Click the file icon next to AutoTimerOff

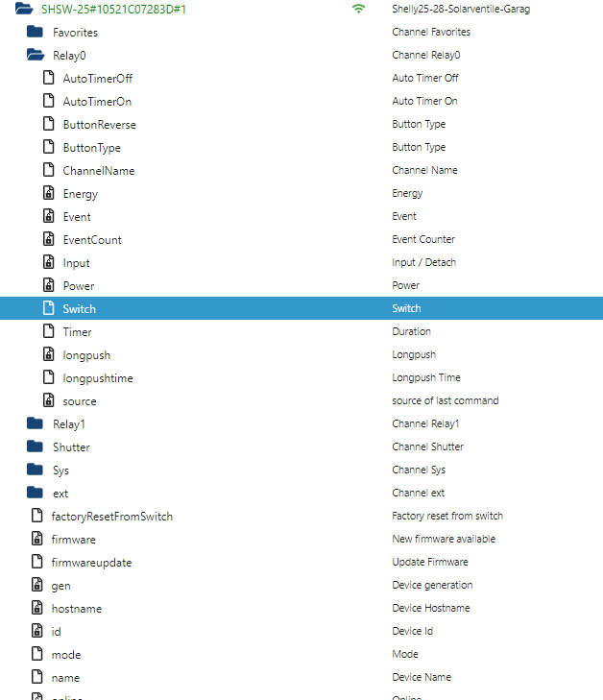pos(49,78)
